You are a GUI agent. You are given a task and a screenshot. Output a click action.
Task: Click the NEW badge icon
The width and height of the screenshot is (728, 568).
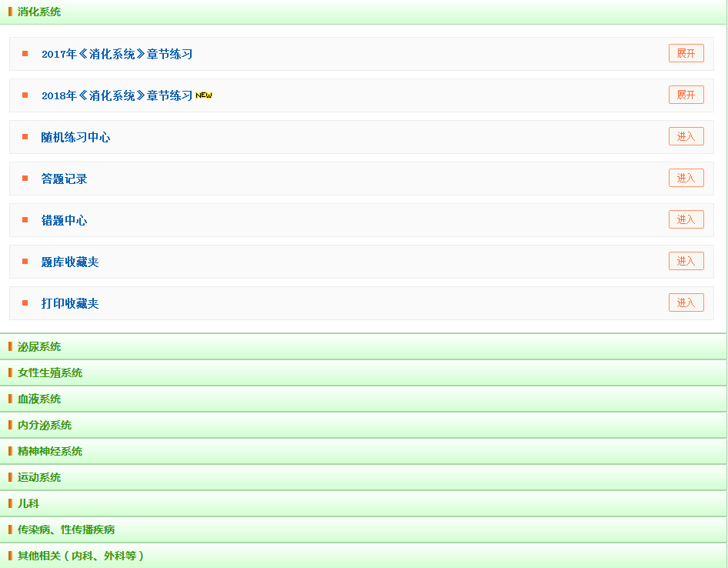click(203, 95)
